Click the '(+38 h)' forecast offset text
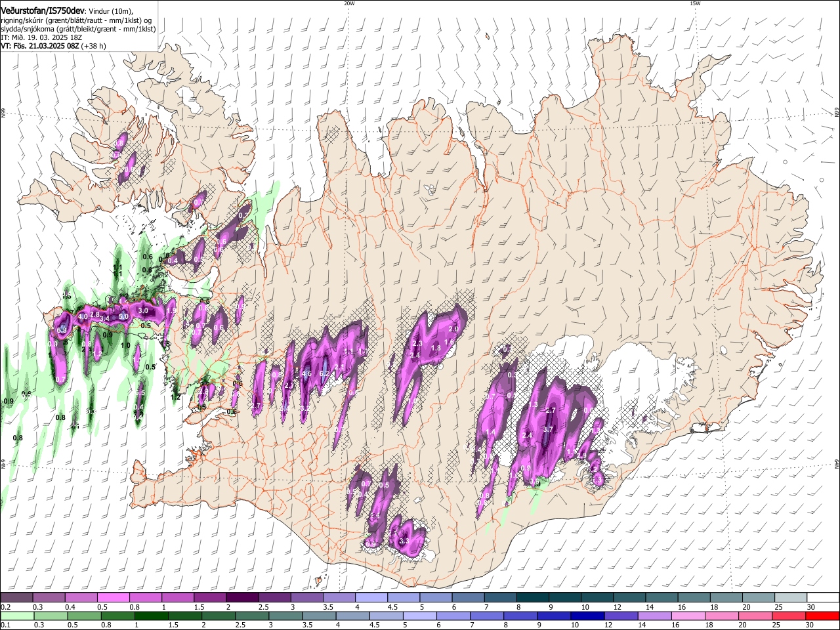The image size is (840, 630). (94, 46)
